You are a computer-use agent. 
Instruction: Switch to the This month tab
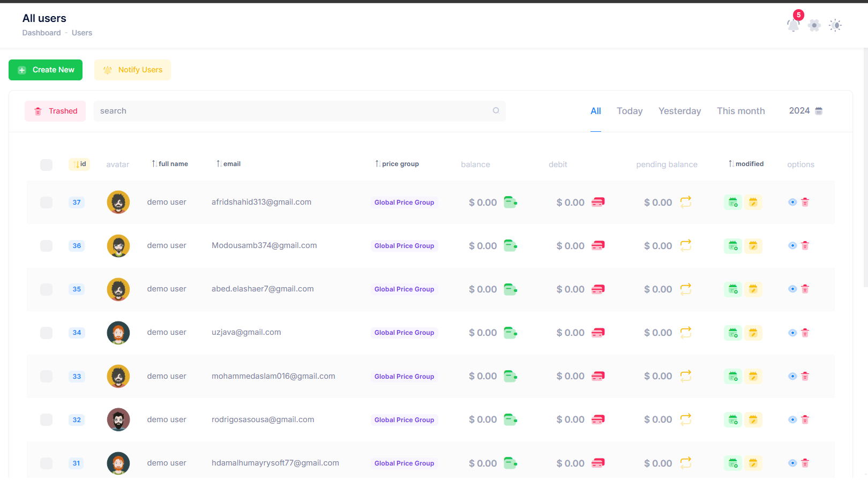(x=741, y=111)
